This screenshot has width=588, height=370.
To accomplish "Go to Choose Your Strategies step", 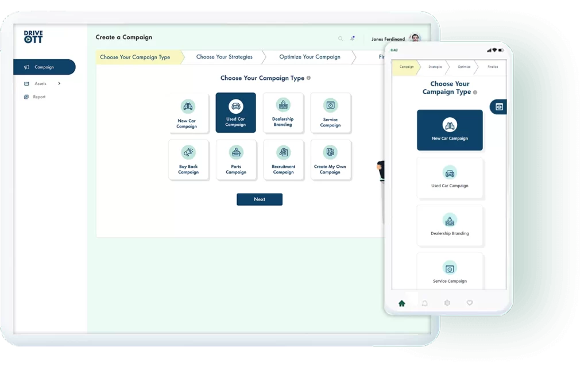I will point(224,57).
